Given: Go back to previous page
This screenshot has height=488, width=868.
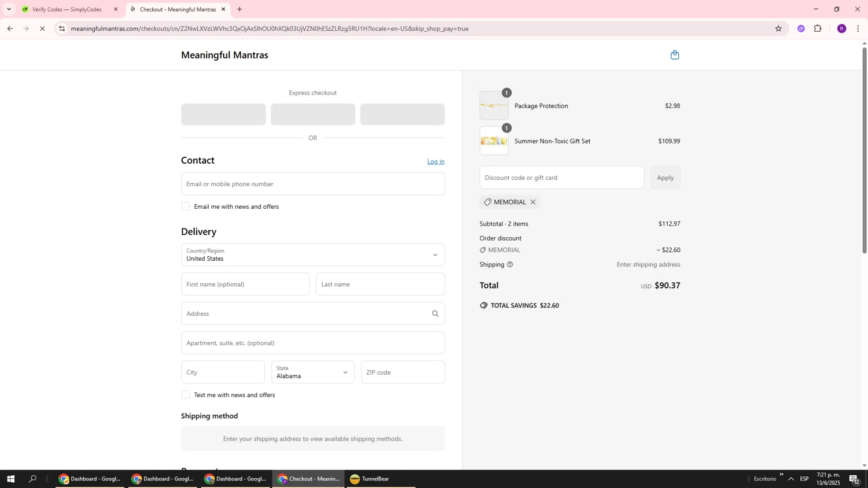Looking at the screenshot, I should tap(10, 28).
